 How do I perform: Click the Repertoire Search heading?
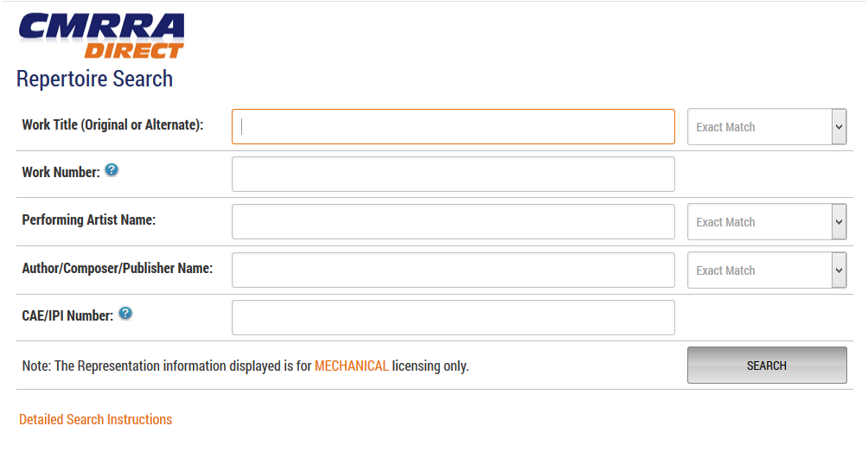(94, 80)
